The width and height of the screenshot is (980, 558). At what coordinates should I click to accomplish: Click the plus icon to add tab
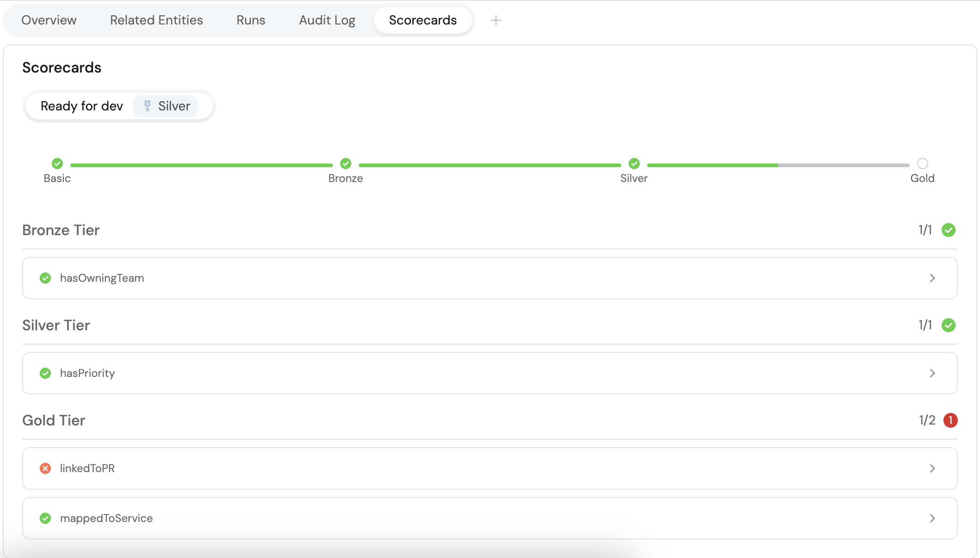tap(496, 20)
